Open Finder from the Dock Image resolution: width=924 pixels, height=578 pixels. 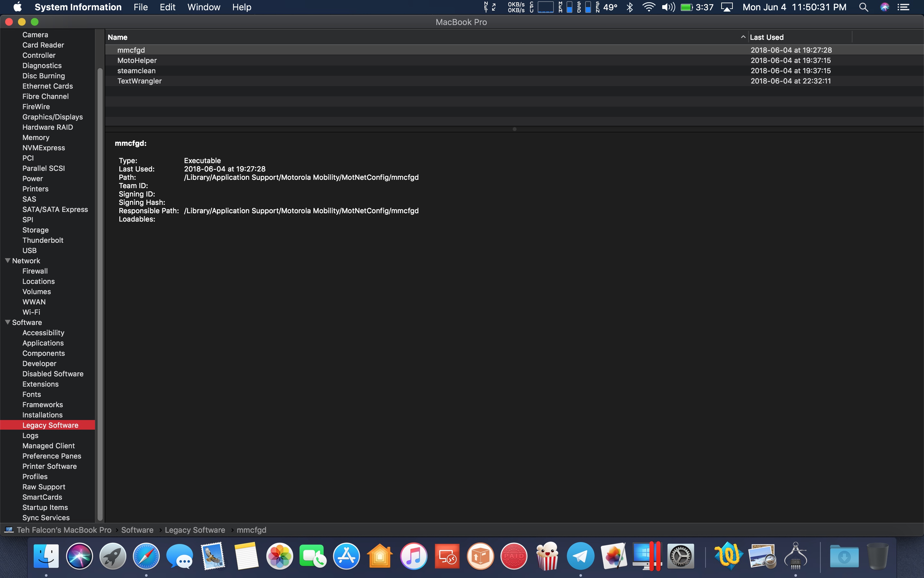click(46, 556)
